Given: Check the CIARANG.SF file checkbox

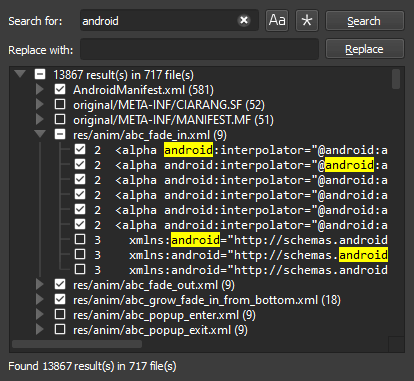Looking at the screenshot, I should [x=60, y=104].
